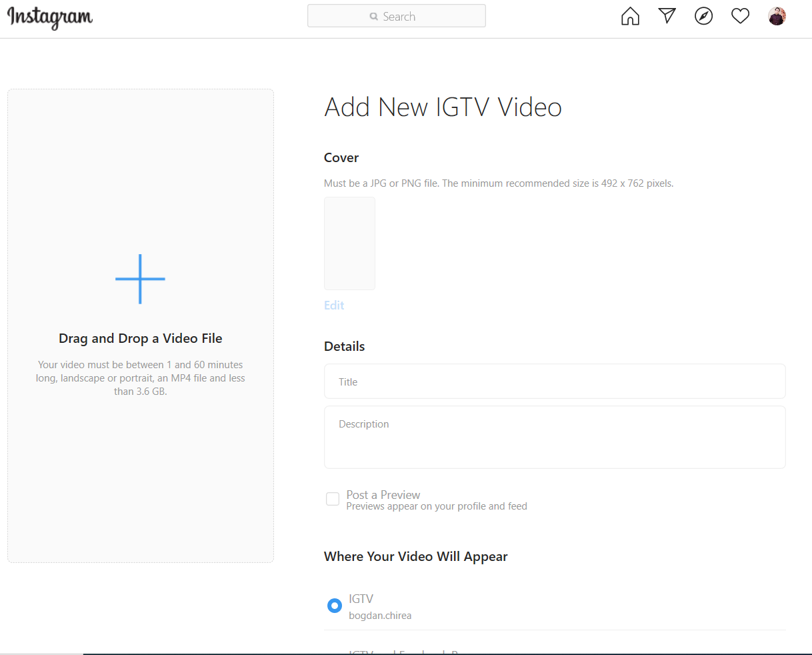
Task: Enable the Post a Preview checkbox
Action: click(333, 498)
